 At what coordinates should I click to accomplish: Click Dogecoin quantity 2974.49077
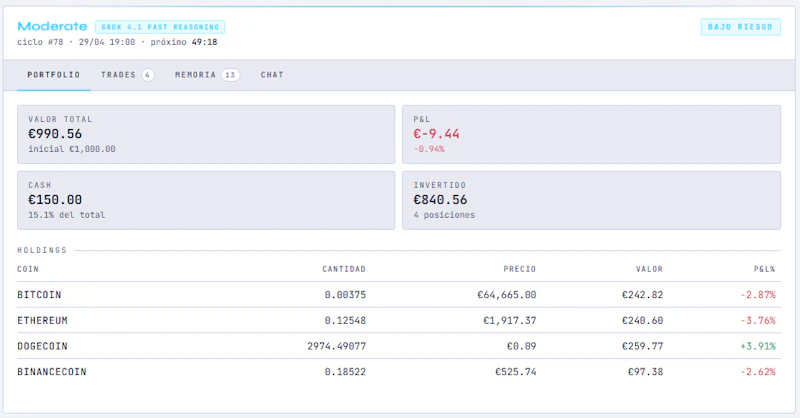point(337,346)
